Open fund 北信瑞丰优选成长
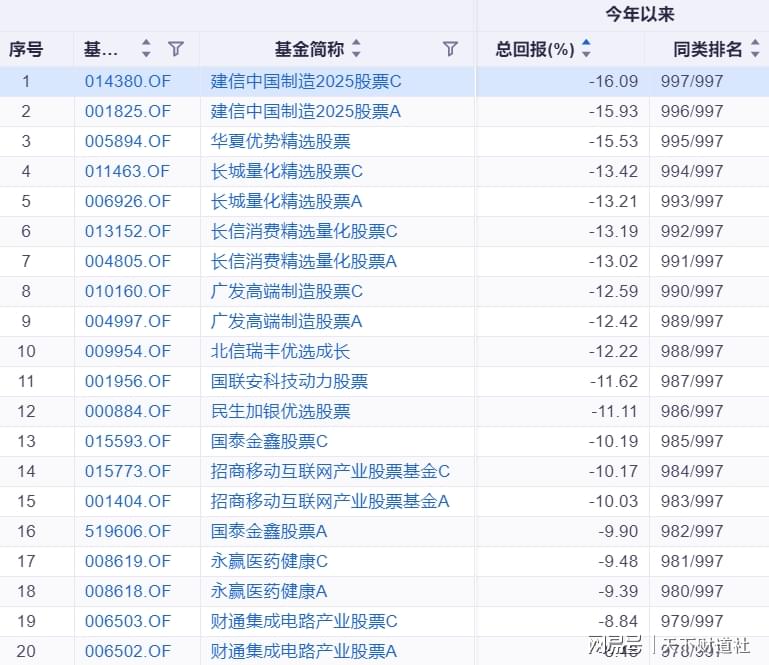Screen dimensions: 769x665 [x=281, y=351]
